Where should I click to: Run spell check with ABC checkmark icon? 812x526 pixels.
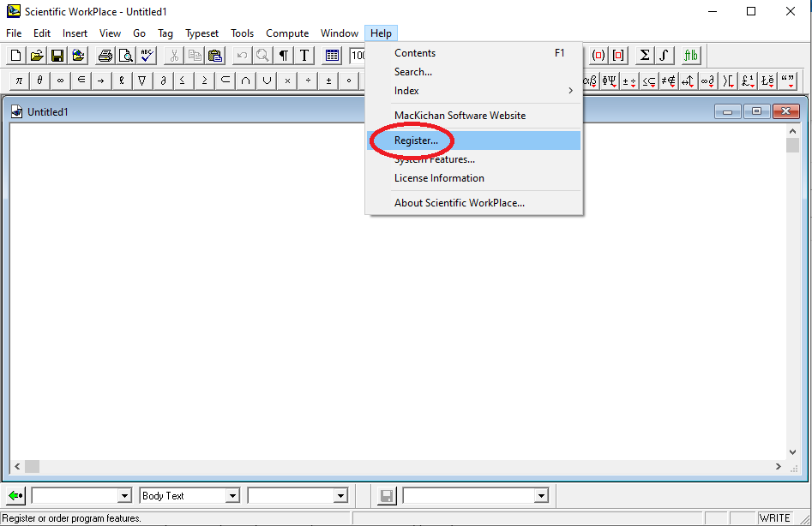[x=147, y=56]
